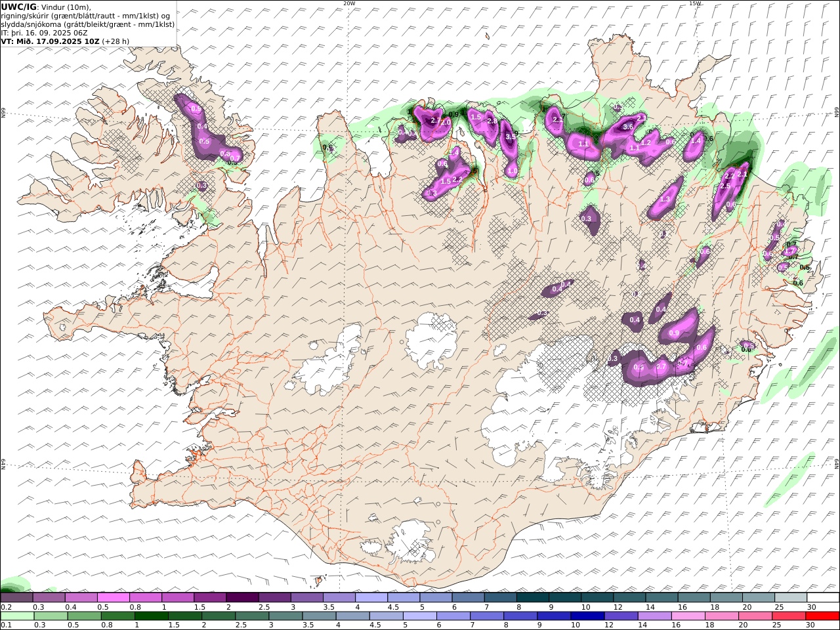Click the initial time text 'þri. 16. 09. 2025 06Z'
This screenshot has height=630, width=840.
[49, 32]
